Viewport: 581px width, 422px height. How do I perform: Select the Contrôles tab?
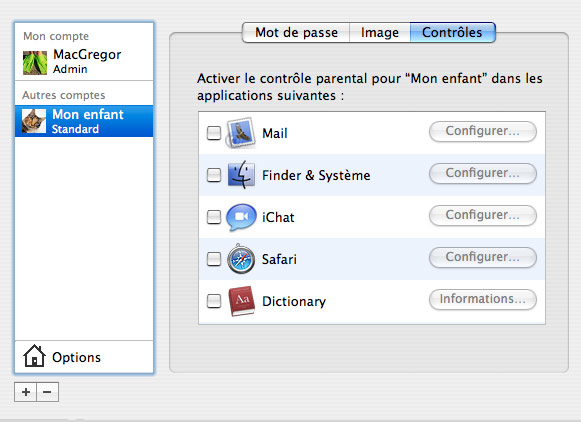(452, 33)
